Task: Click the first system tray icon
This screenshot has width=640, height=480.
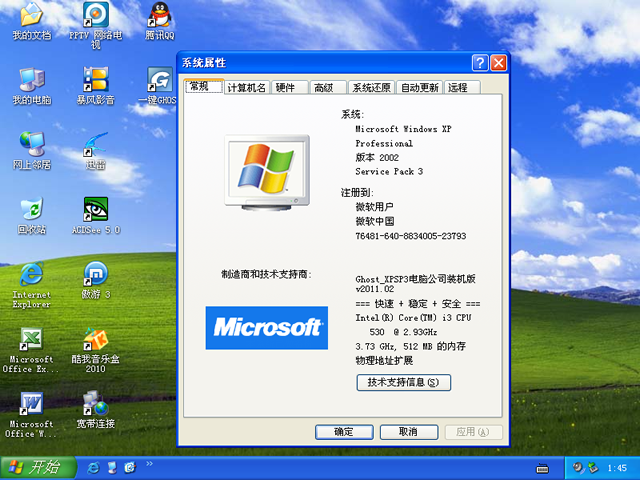Action: (577, 467)
